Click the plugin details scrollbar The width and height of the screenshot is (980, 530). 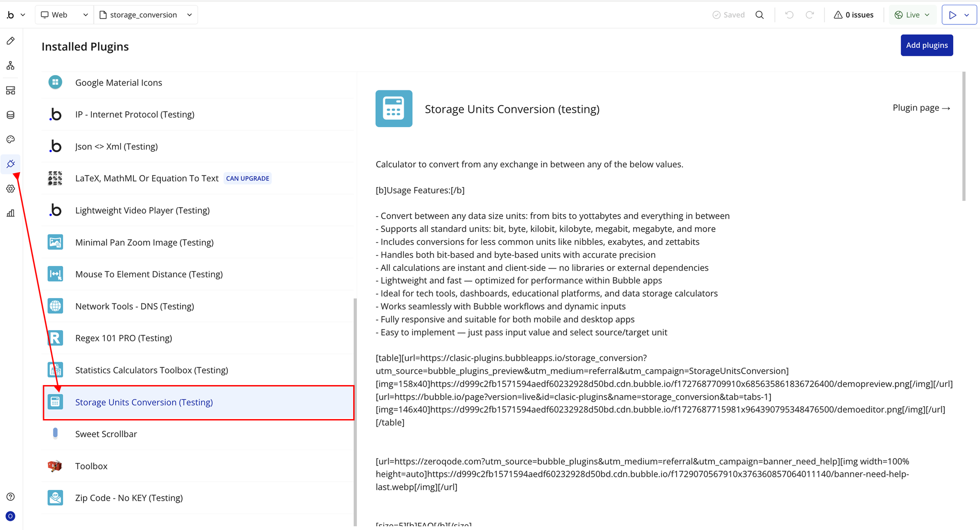[964, 136]
